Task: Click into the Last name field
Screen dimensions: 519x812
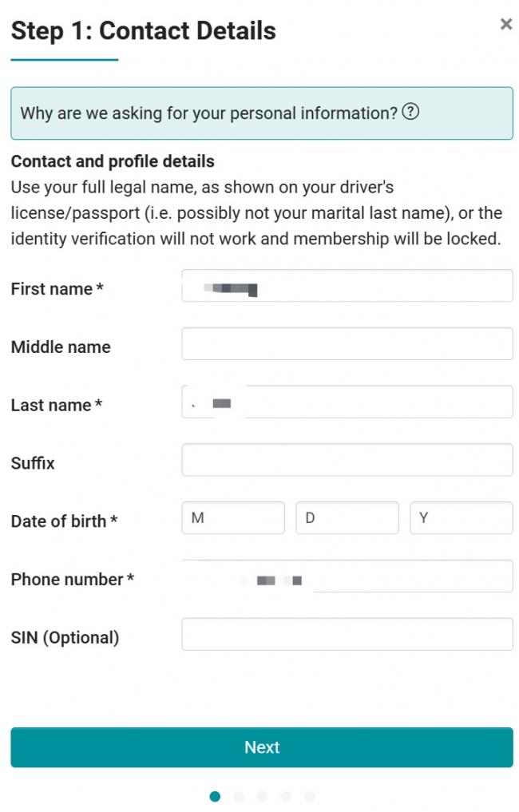Action: [x=347, y=402]
